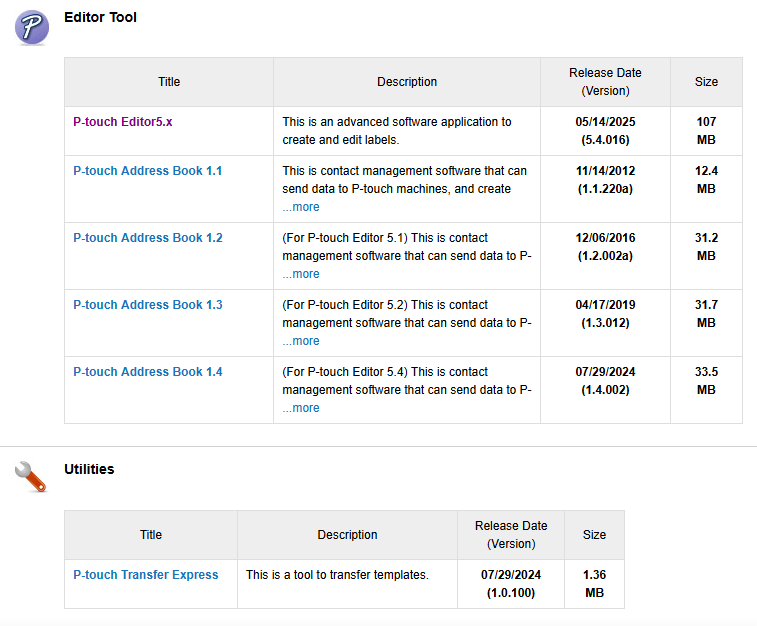757x626 pixels.
Task: Open the P-touch Editor5.x download link
Action: pyautogui.click(x=122, y=122)
